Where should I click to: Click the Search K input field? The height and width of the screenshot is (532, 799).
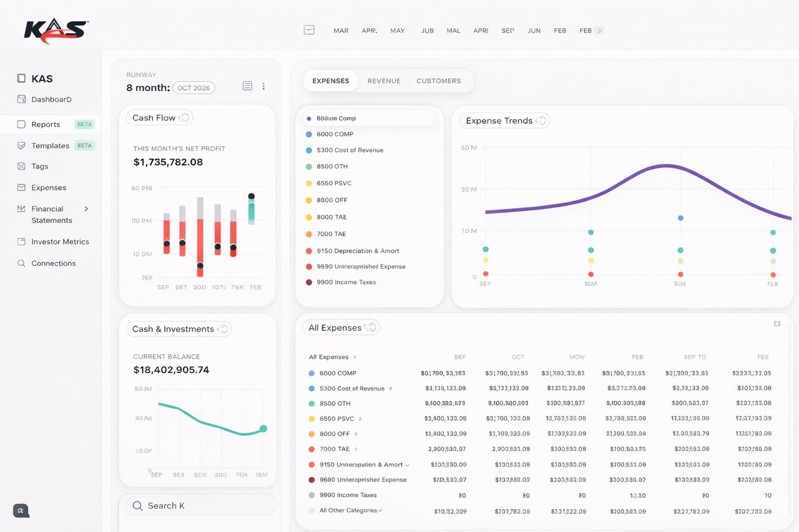point(199,505)
